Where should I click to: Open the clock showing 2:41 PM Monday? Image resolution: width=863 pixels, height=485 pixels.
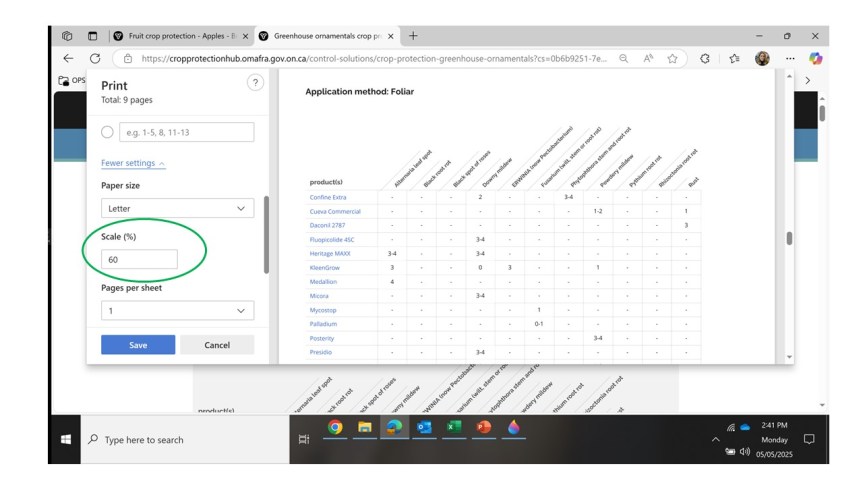(774, 439)
